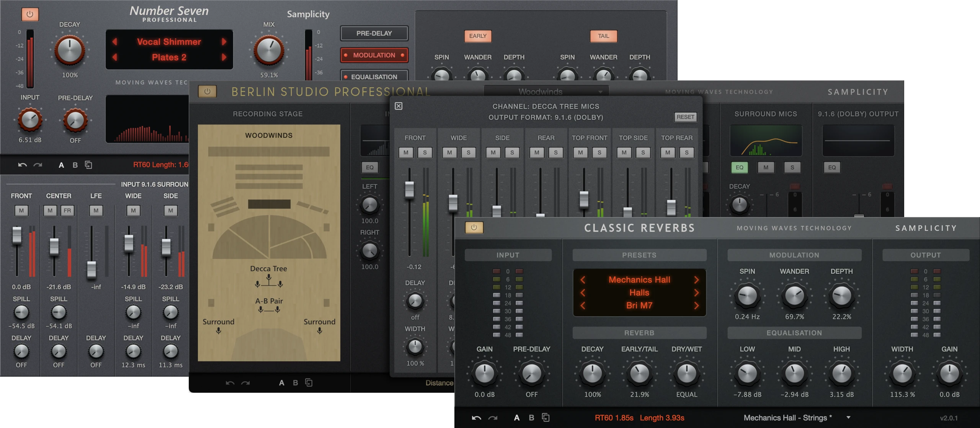Click copy A/B icon in Number Seven
The height and width of the screenshot is (428, 980).
(88, 165)
